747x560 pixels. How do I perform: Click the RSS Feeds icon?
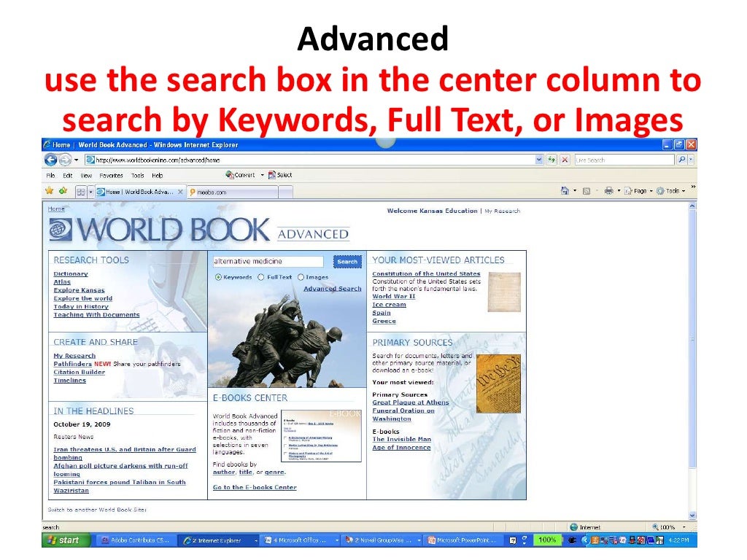[587, 191]
